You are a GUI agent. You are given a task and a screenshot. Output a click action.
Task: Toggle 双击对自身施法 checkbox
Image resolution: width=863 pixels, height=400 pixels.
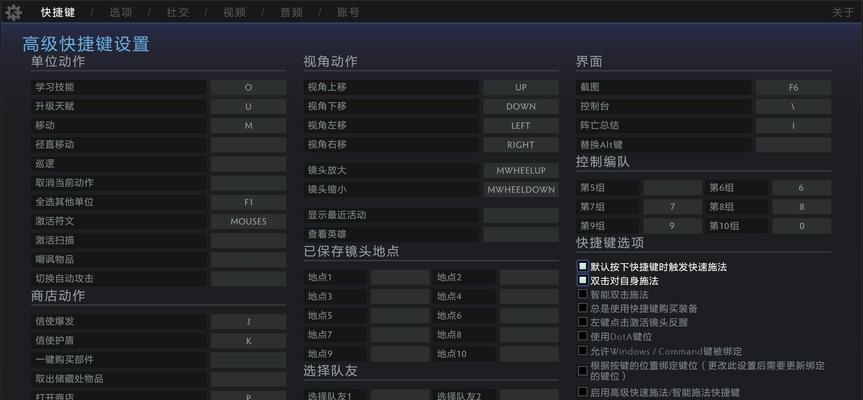tap(582, 280)
